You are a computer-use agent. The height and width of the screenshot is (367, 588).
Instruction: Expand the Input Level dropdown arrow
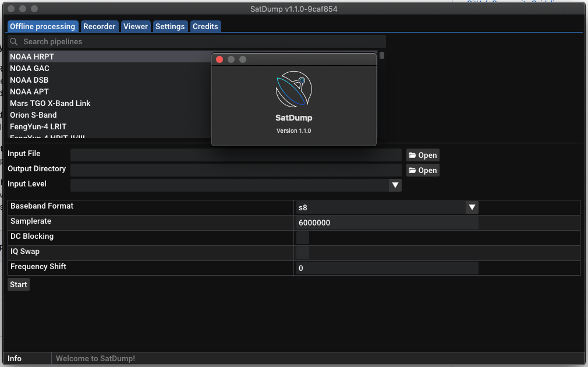(x=395, y=185)
